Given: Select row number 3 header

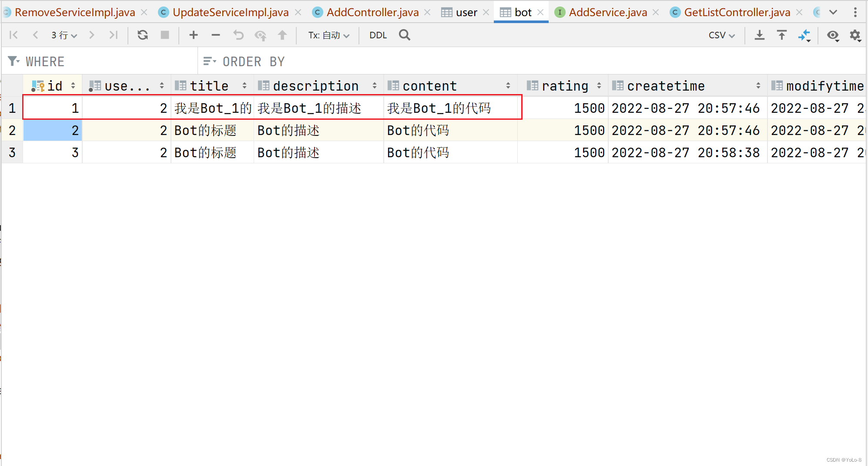Looking at the screenshot, I should [x=12, y=152].
